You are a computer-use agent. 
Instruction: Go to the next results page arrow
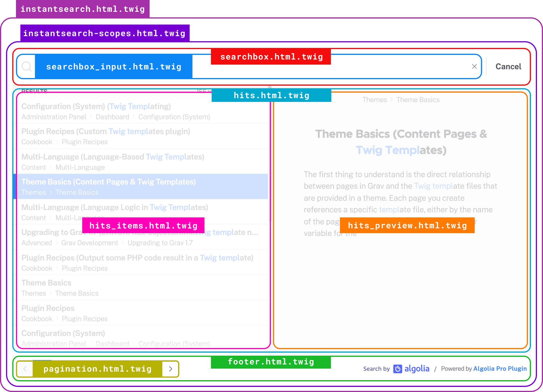[170, 369]
